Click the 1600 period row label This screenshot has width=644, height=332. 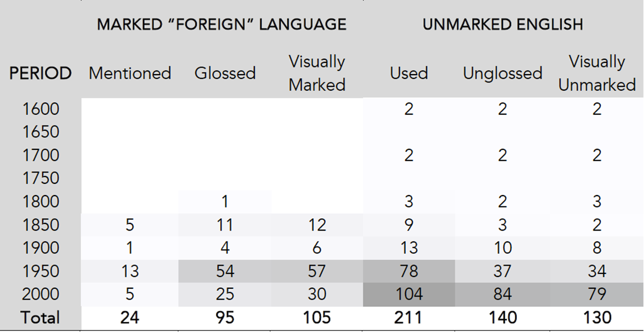(41, 109)
